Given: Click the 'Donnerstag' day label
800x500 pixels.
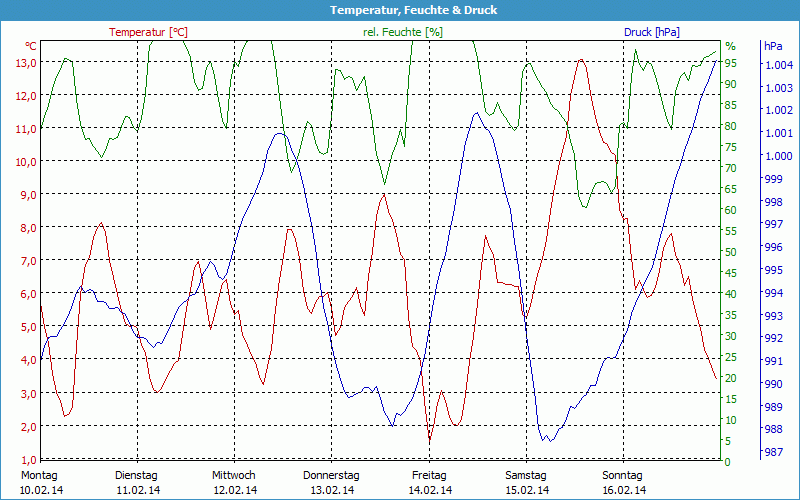Looking at the screenshot, I should coord(331,475).
